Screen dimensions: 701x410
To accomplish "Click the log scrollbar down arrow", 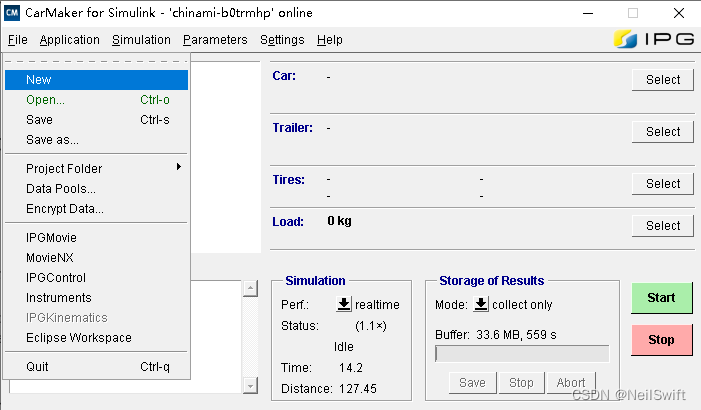I will pos(250,385).
